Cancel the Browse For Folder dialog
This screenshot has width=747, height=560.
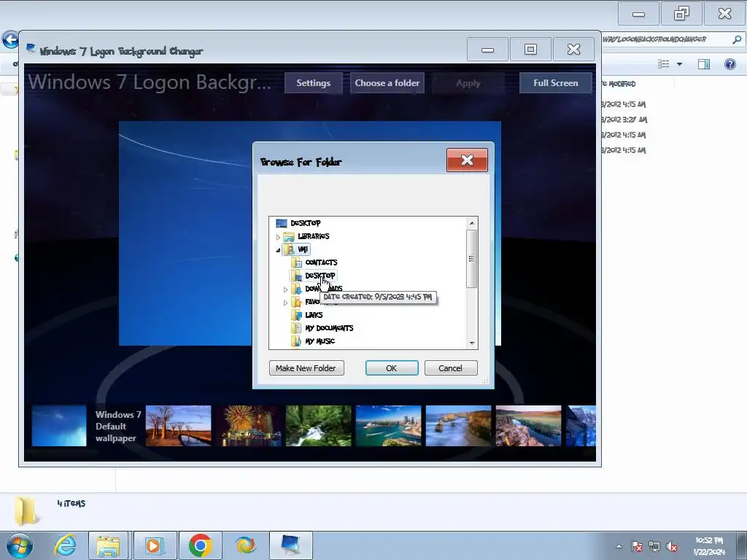[451, 368]
